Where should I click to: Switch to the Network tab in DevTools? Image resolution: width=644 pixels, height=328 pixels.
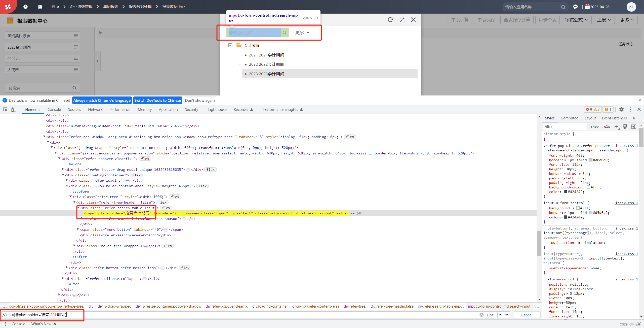[95, 109]
